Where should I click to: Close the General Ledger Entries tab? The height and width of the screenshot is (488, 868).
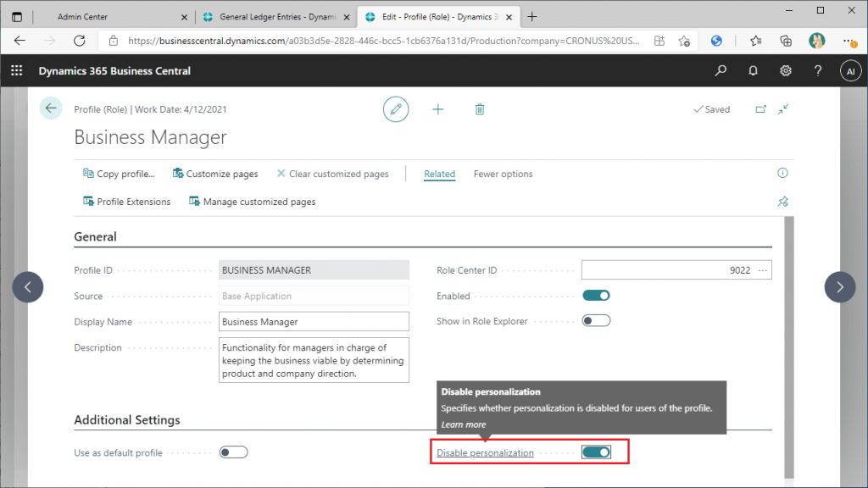[x=347, y=17]
